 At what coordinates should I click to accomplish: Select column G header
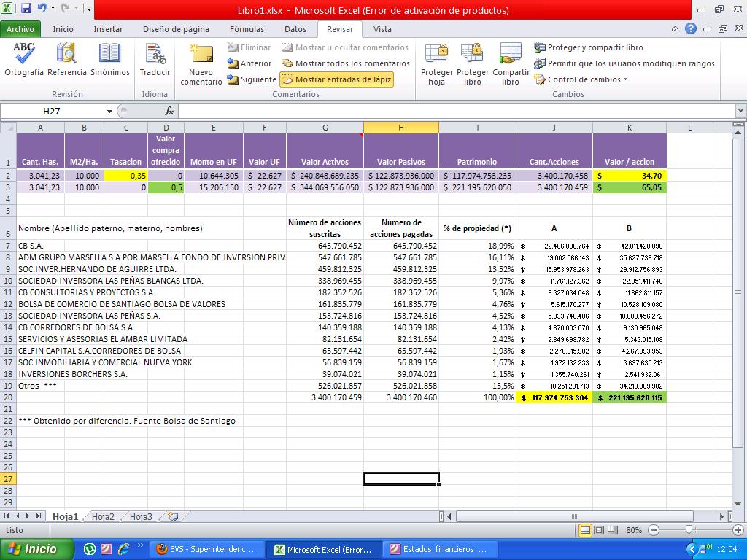(325, 127)
